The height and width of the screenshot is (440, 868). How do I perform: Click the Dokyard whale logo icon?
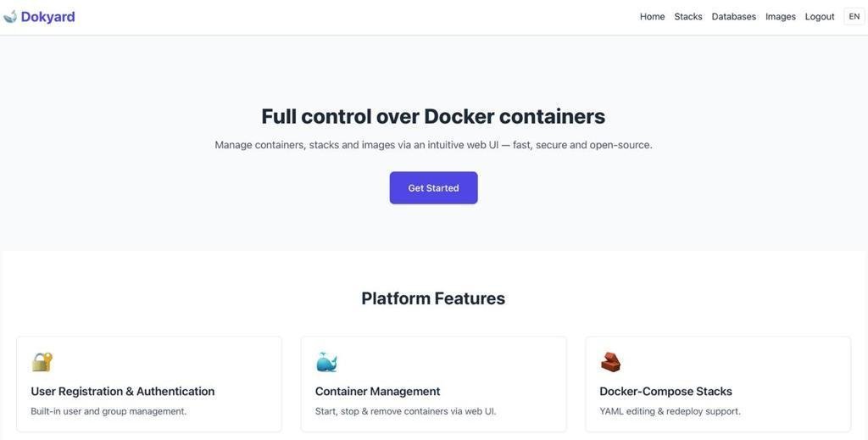pyautogui.click(x=10, y=17)
